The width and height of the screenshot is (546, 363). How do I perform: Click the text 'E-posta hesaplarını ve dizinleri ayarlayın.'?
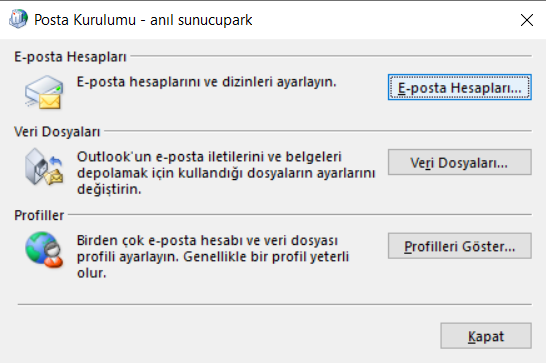[x=206, y=82]
